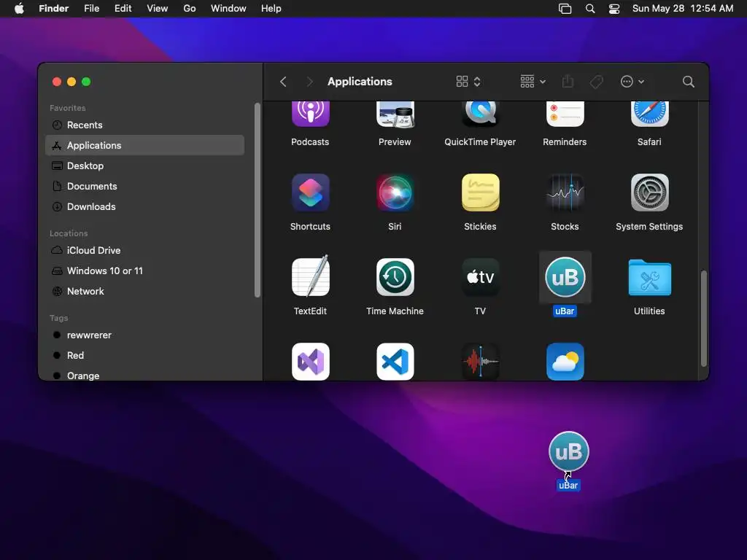747x560 pixels.
Task: Select the Stocks app icon
Action: [565, 192]
